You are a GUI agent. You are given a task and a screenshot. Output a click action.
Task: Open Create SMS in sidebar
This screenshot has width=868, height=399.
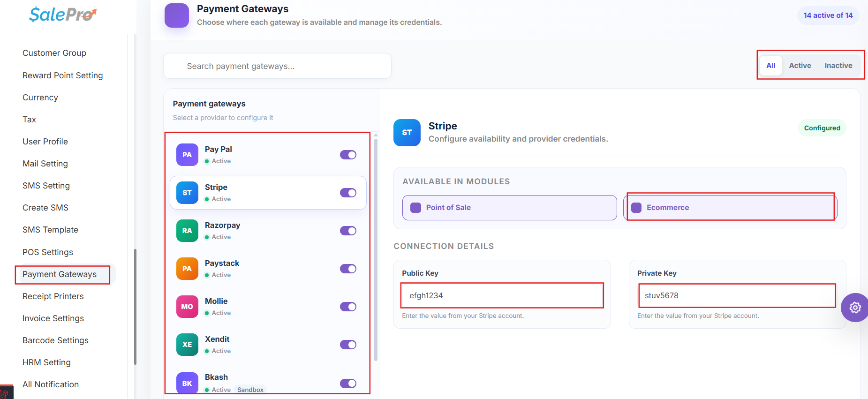click(x=45, y=208)
